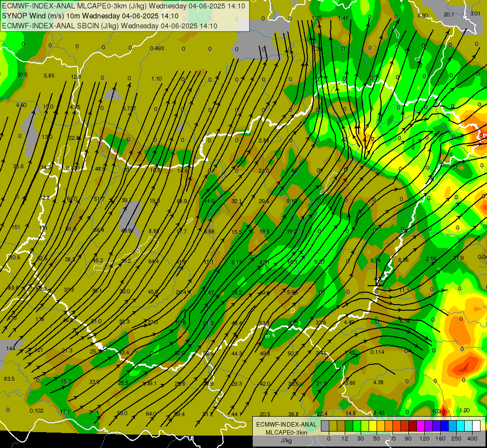Click the legend tick label 250

(456, 439)
